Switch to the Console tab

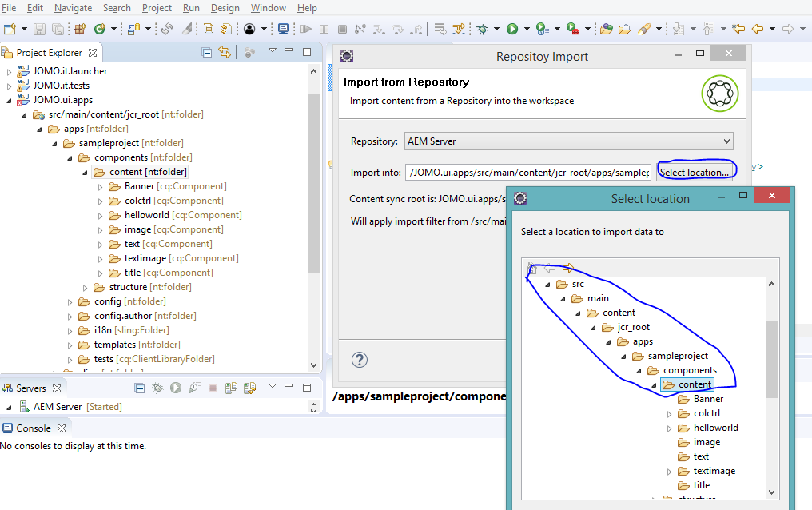click(x=35, y=427)
